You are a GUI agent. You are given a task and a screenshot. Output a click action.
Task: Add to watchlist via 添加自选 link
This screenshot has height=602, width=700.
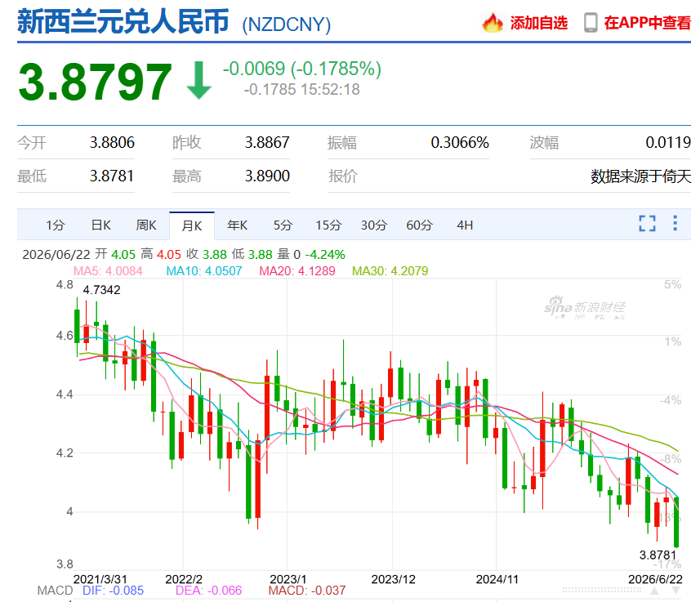pyautogui.click(x=539, y=23)
